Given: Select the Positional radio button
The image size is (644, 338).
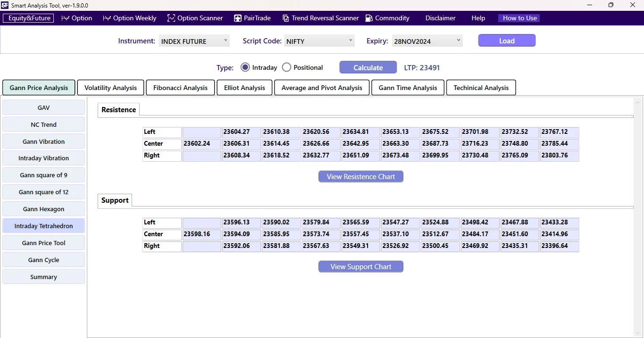Looking at the screenshot, I should (x=286, y=67).
